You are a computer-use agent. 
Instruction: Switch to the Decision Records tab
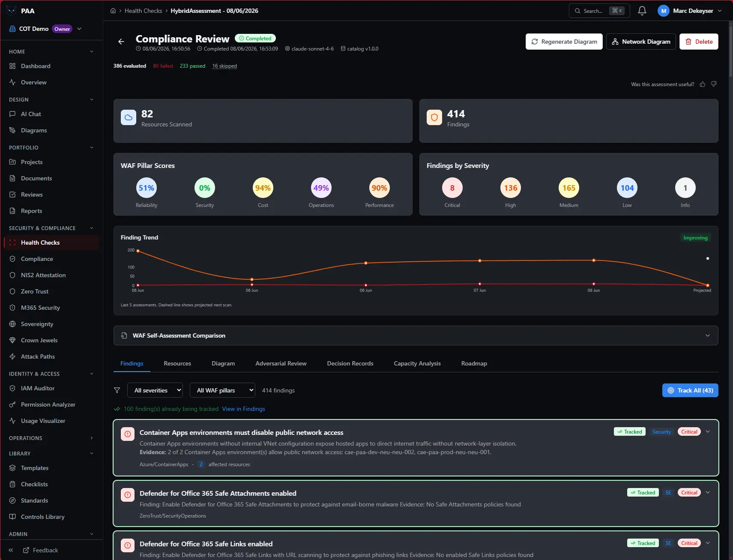pos(350,363)
